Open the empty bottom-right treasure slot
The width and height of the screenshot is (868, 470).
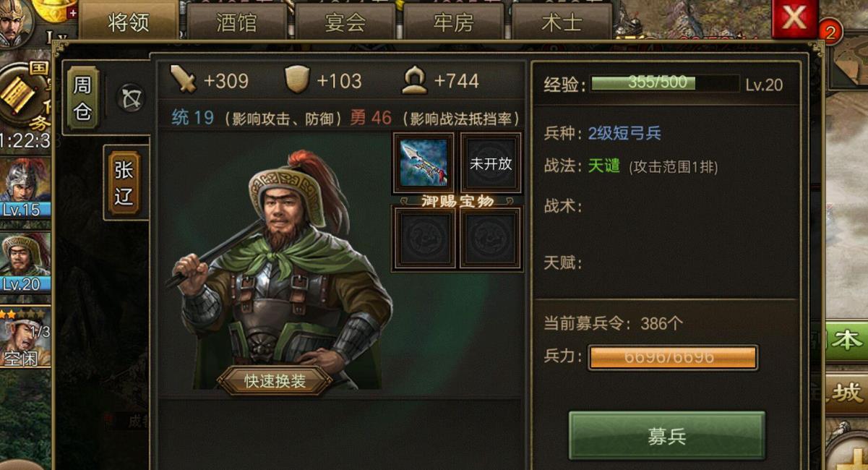pos(491,238)
